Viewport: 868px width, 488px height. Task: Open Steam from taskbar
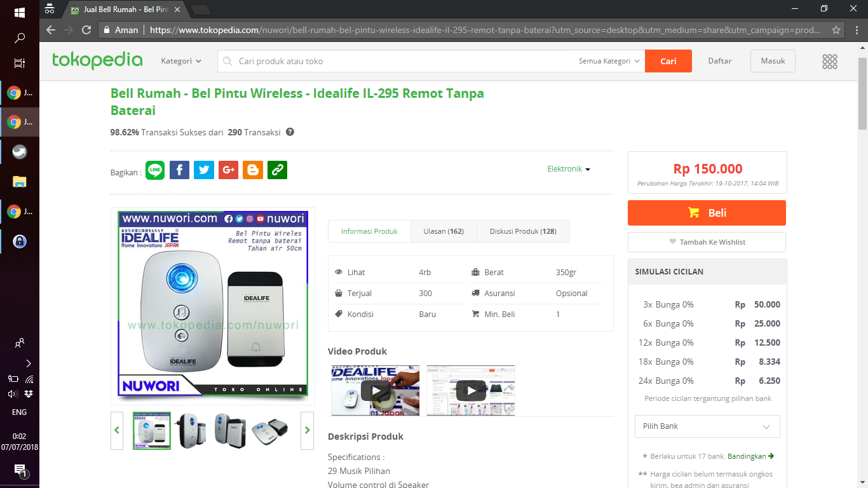(x=19, y=152)
